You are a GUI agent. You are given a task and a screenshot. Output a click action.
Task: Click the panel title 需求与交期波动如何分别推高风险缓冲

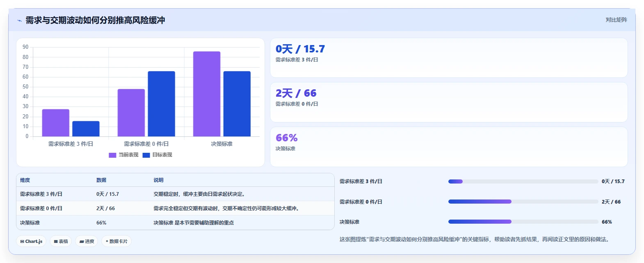coord(95,20)
